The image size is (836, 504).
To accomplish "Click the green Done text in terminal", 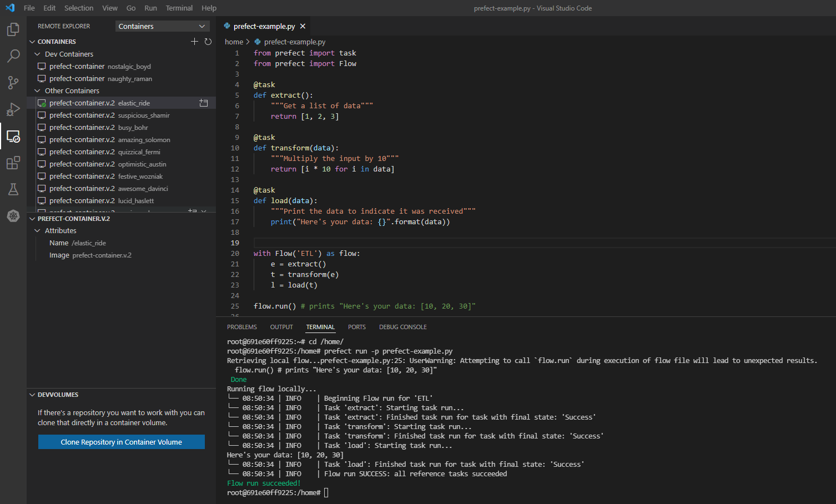I will click(x=239, y=380).
